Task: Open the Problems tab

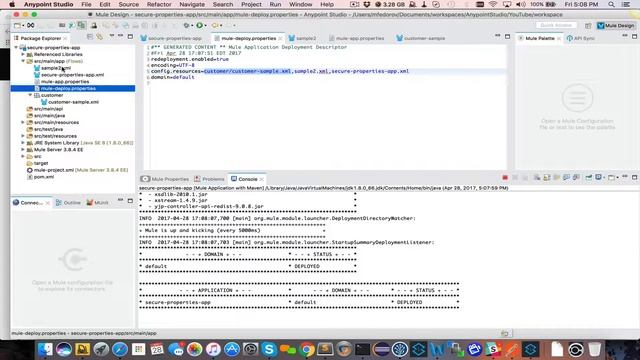Action: [209, 179]
